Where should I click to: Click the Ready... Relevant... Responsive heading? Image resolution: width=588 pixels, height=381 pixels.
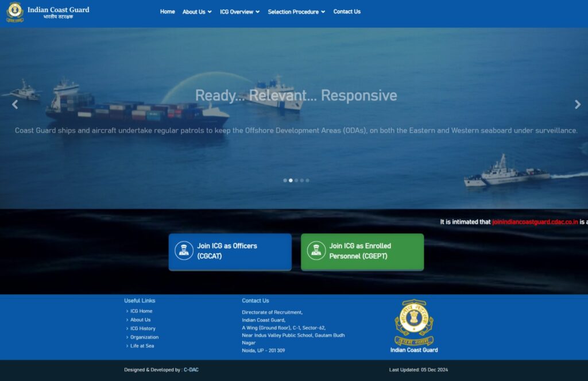coord(296,95)
